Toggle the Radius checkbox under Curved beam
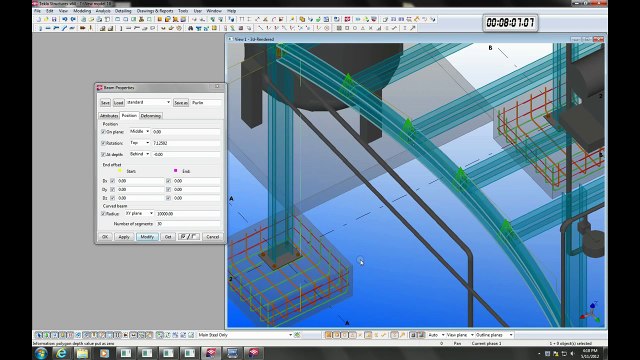The image size is (640, 360). click(103, 213)
